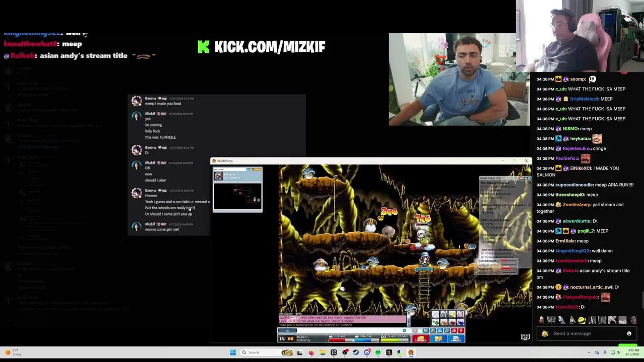Click the taskbar Search box
This screenshot has width=644, height=362.
pyautogui.click(x=267, y=352)
